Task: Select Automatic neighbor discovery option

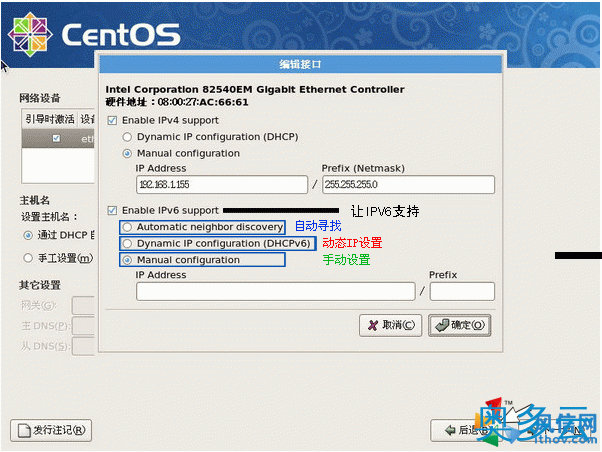Action: 127,227
